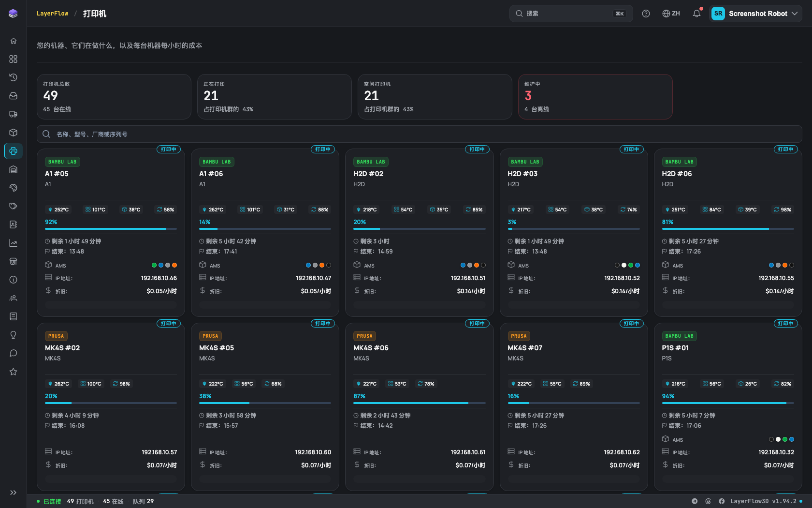Click the orange AMS color dot on A1 #05
The height and width of the screenshot is (508, 812).
174,265
